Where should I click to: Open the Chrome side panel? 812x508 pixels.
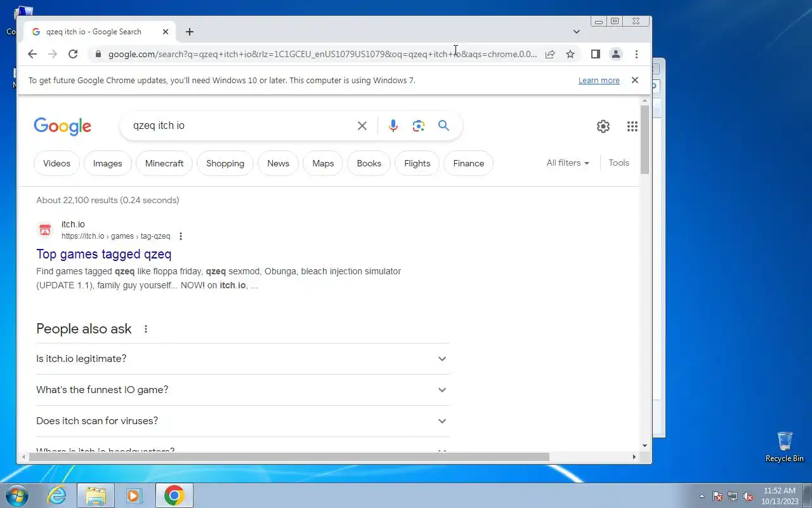(x=595, y=54)
